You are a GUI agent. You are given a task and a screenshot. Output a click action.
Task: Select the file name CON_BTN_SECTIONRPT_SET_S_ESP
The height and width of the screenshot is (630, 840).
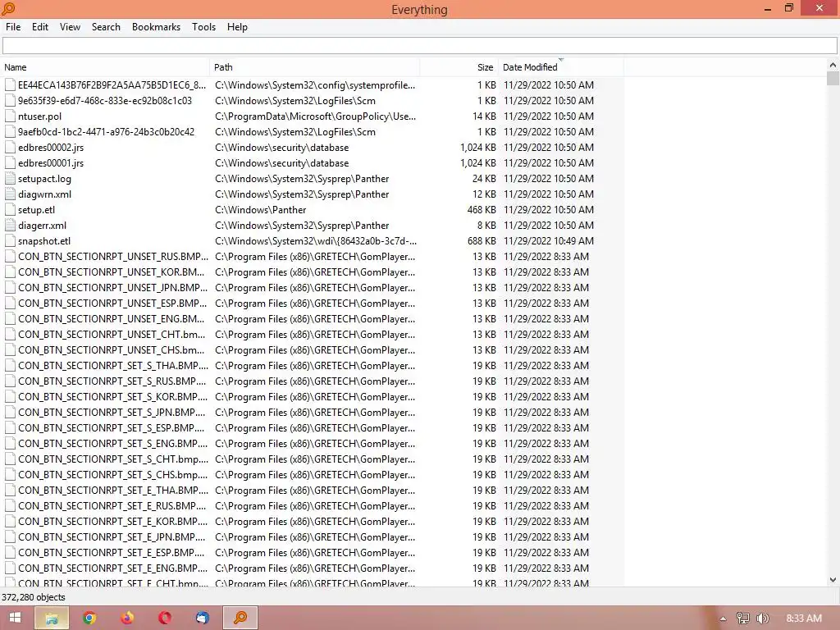(x=111, y=428)
